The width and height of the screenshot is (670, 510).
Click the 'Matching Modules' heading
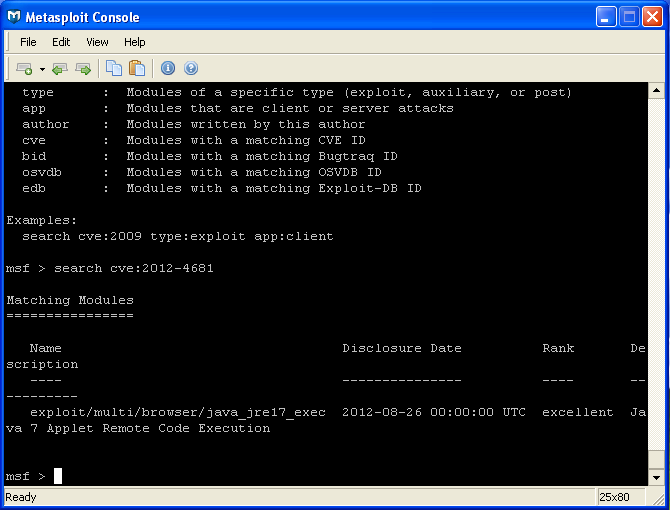point(70,300)
